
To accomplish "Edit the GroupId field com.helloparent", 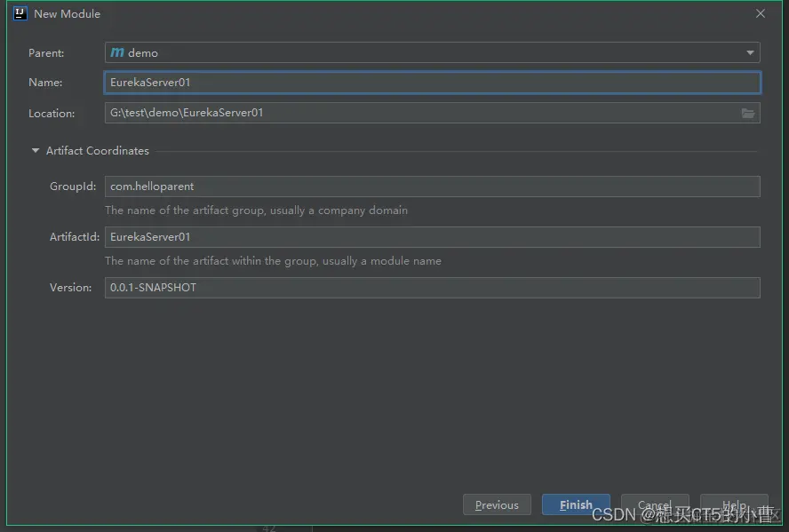I will (432, 187).
